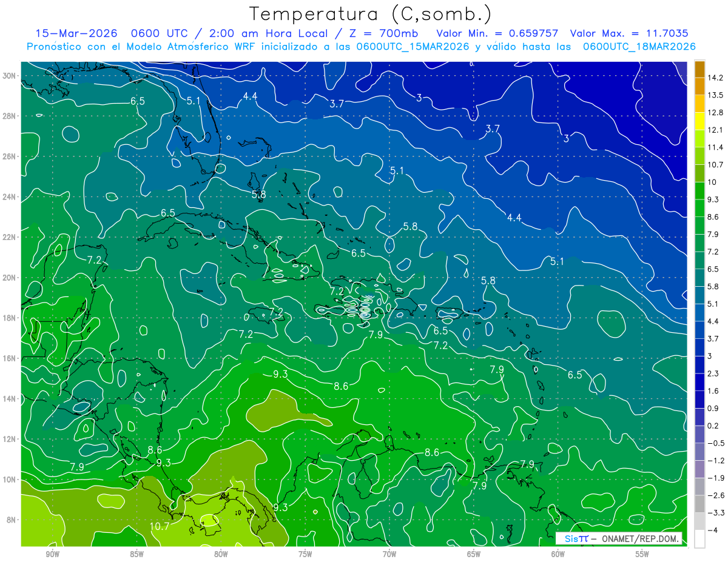Click the 14.2 label on the color scale
Image resolution: width=728 pixels, height=562 pixels.
pyautogui.click(x=716, y=78)
